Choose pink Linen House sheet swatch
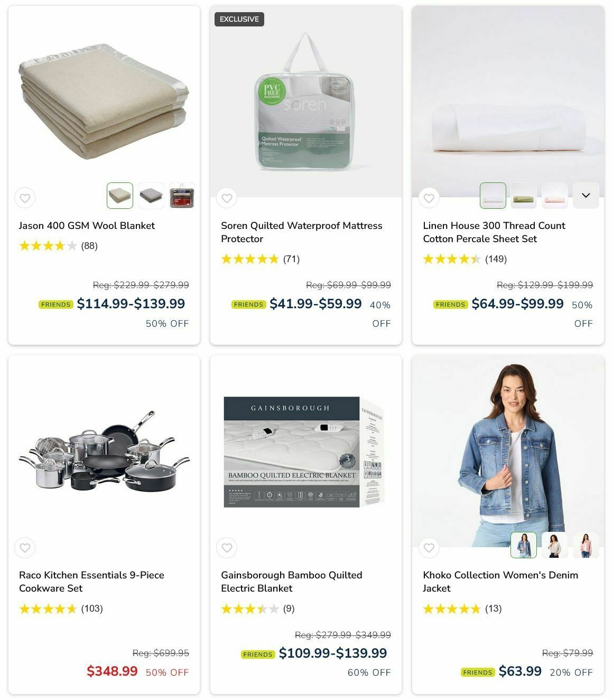Image resolution: width=613 pixels, height=700 pixels. point(555,196)
